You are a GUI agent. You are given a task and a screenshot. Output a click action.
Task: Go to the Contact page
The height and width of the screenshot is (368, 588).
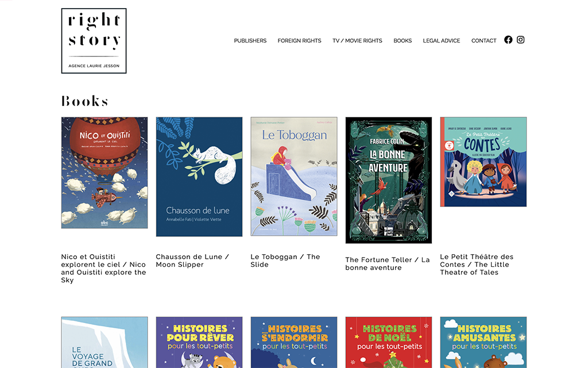coord(483,41)
